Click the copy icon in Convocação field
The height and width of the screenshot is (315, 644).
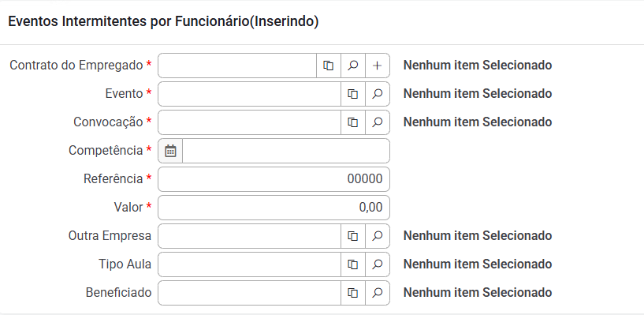(353, 122)
